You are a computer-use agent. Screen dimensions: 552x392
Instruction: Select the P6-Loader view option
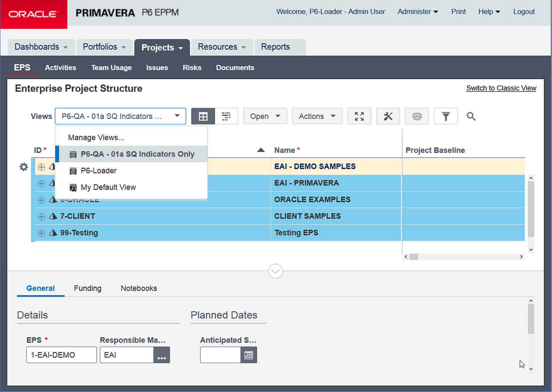98,171
